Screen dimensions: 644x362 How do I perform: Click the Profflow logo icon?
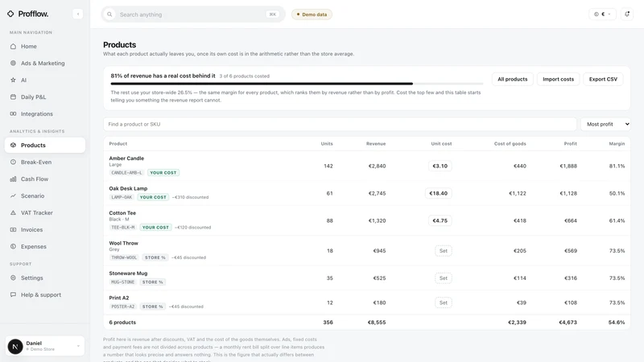(10, 14)
